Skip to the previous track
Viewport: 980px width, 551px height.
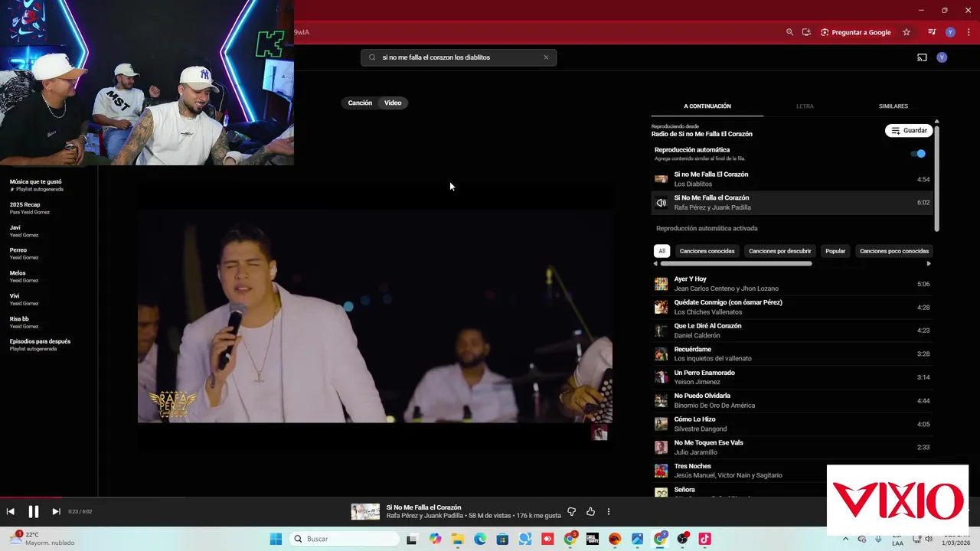coord(11,512)
